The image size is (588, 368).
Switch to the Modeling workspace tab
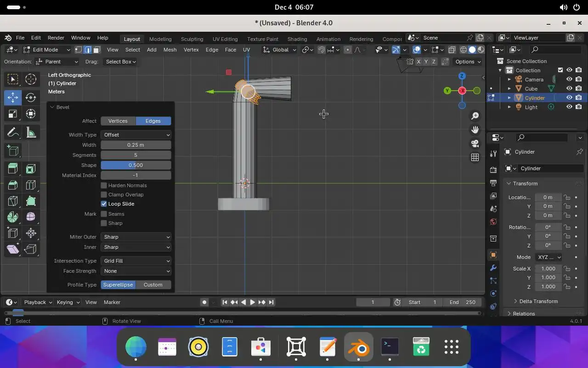[x=160, y=39]
